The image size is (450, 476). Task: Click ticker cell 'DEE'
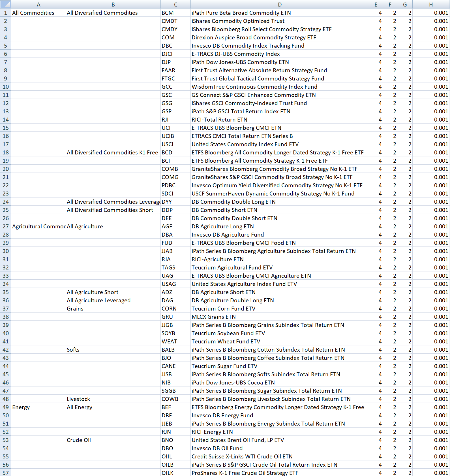pyautogui.click(x=175, y=218)
